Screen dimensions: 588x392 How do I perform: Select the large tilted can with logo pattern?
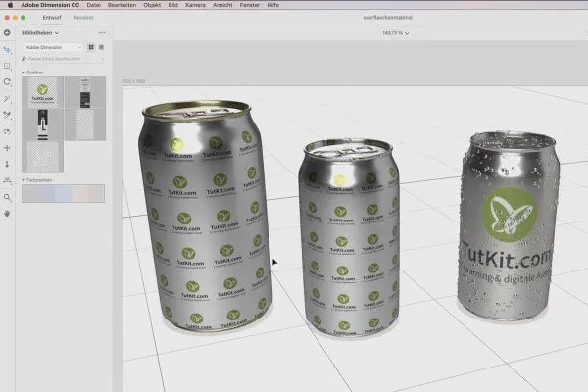tap(206, 216)
